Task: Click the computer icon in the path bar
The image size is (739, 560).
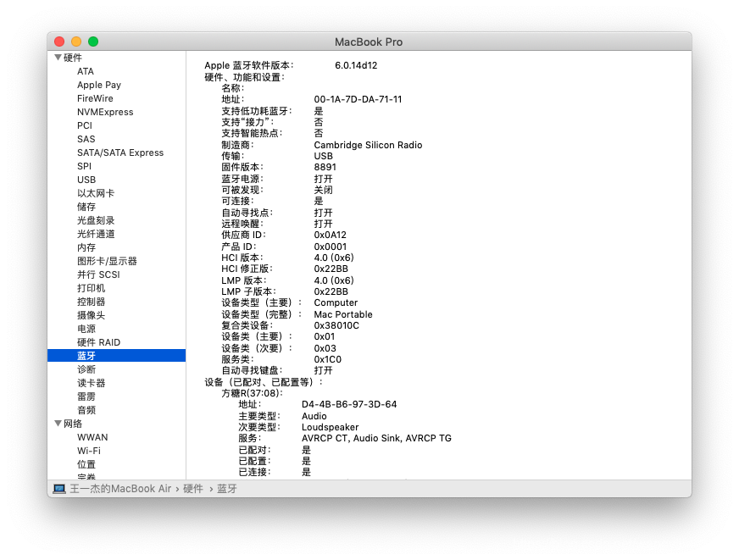Action: 59,489
